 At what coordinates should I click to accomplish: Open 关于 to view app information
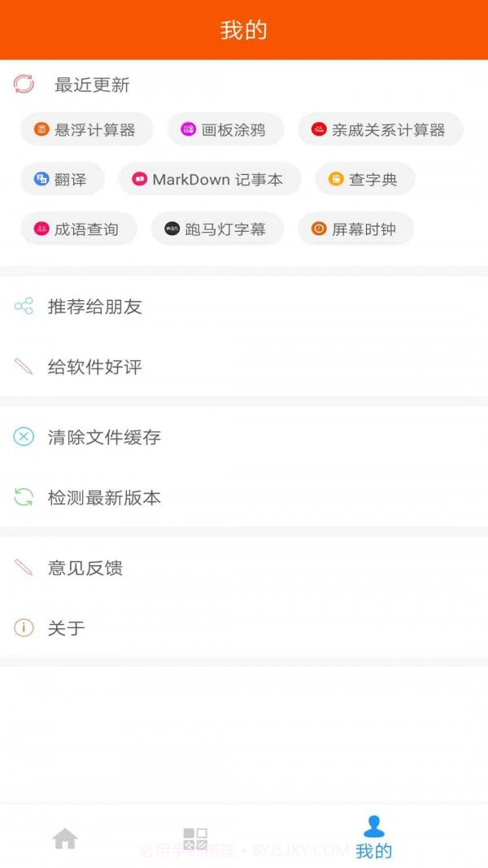click(x=66, y=628)
